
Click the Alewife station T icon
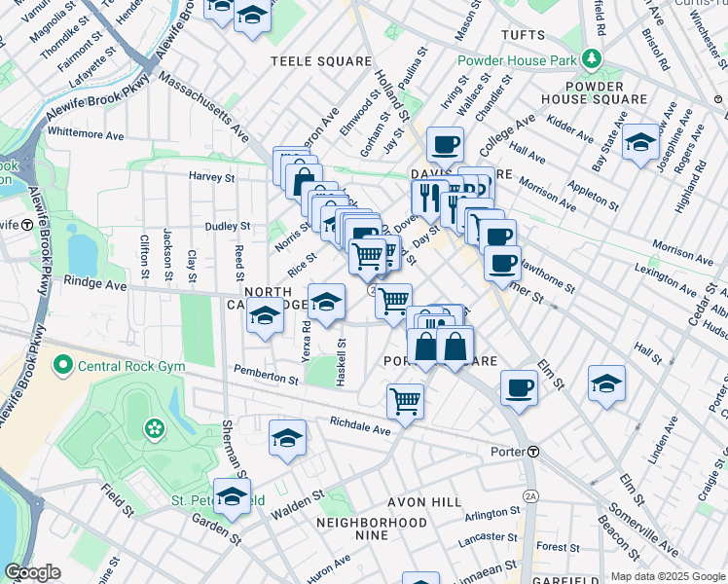coord(27,225)
